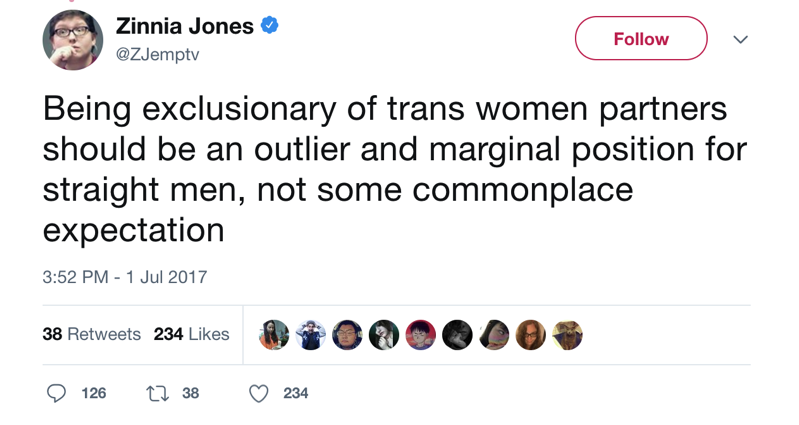Open the @ZJemptv handle link

click(157, 54)
